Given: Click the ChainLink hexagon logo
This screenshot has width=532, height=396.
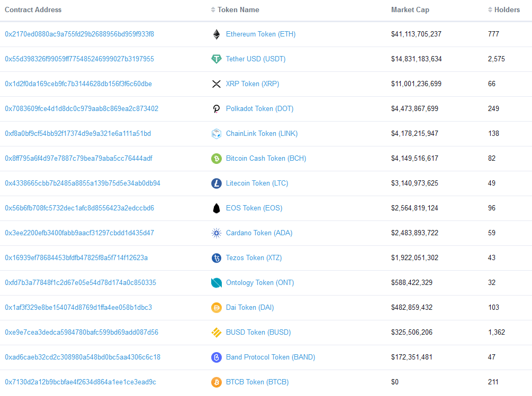Looking at the screenshot, I should (x=217, y=133).
